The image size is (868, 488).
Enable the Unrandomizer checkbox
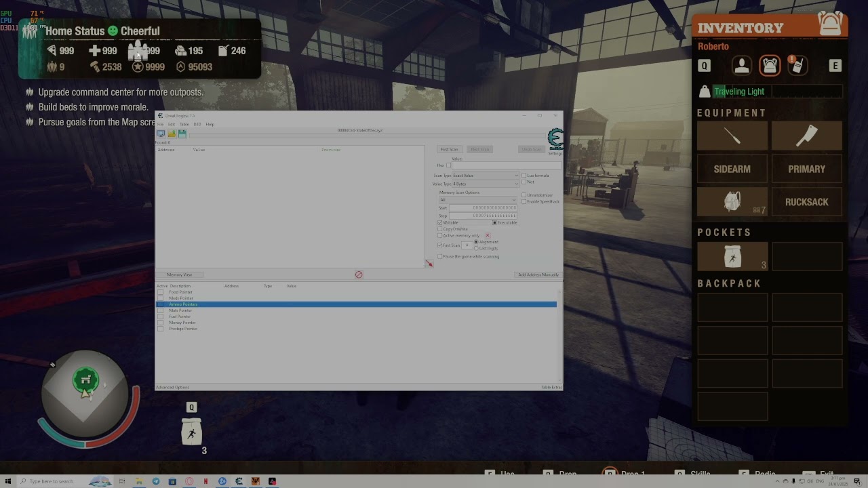(524, 195)
